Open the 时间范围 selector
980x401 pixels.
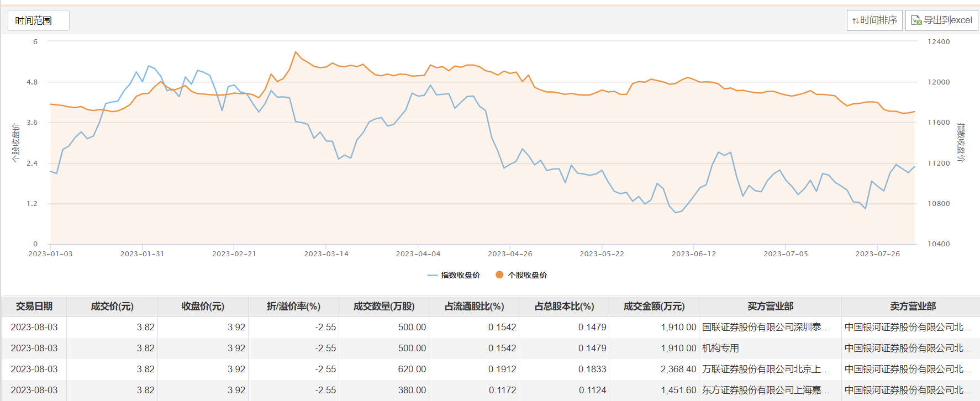[x=38, y=20]
